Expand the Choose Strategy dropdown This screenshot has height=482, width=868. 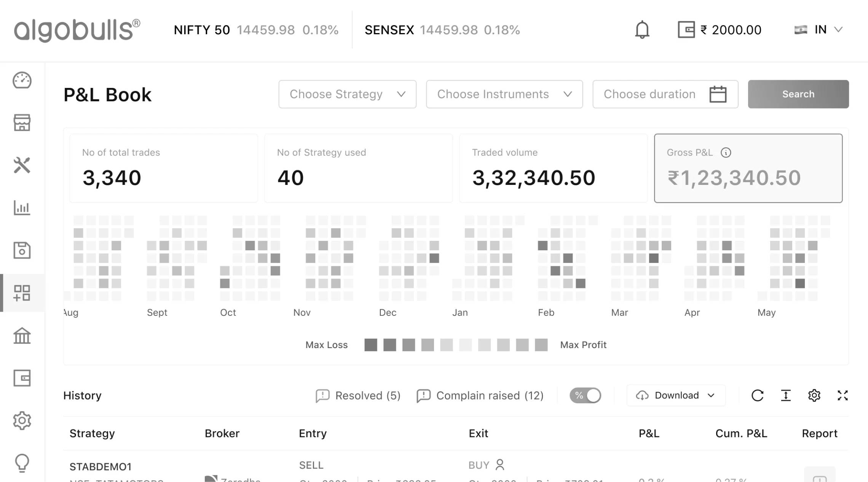(347, 94)
